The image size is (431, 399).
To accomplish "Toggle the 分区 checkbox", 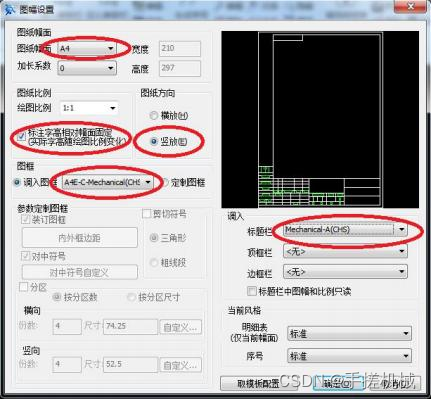I will pos(23,287).
